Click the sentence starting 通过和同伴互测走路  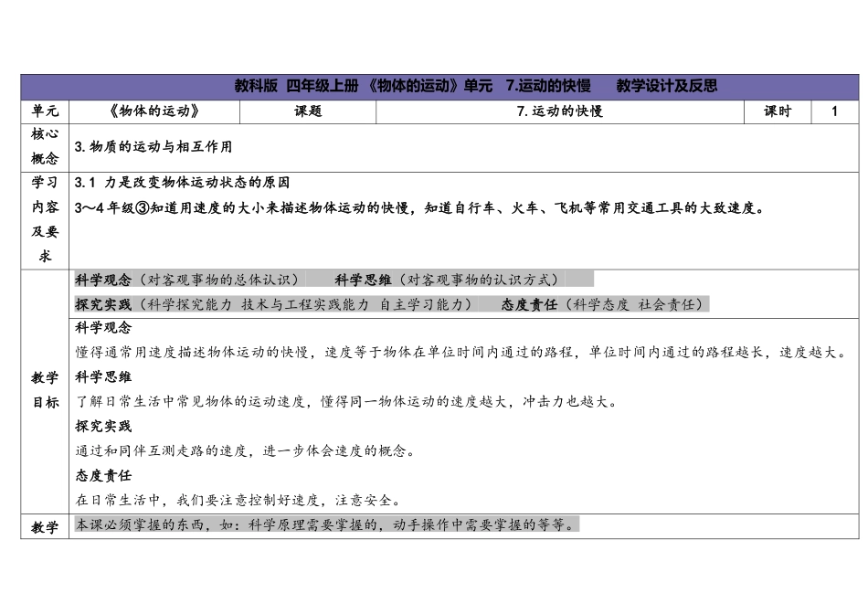(x=246, y=450)
